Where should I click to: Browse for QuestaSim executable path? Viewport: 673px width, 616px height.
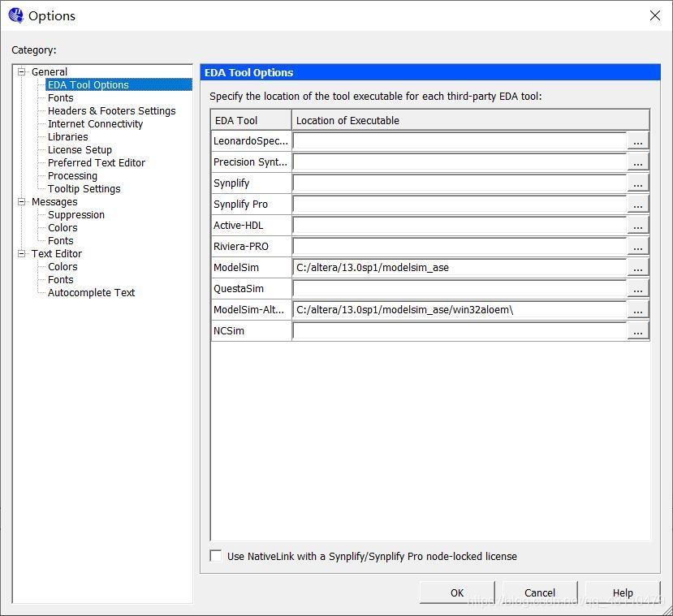(638, 288)
